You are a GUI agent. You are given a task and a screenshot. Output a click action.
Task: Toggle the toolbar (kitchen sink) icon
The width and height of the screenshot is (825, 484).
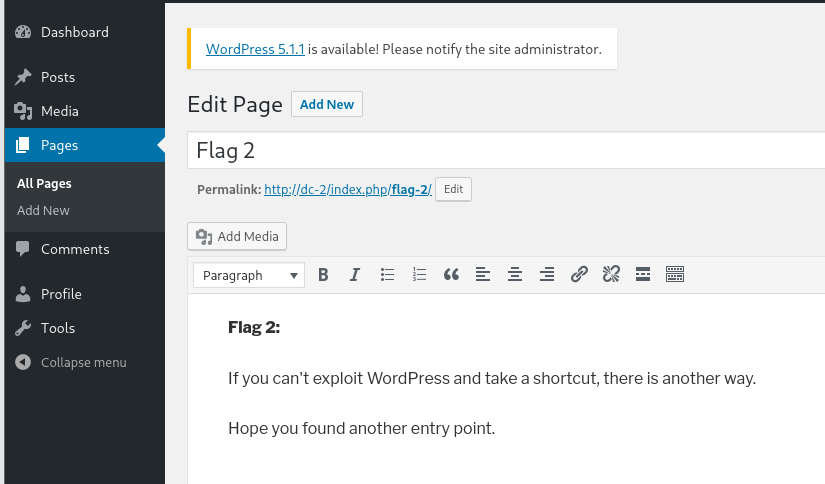[x=675, y=275]
